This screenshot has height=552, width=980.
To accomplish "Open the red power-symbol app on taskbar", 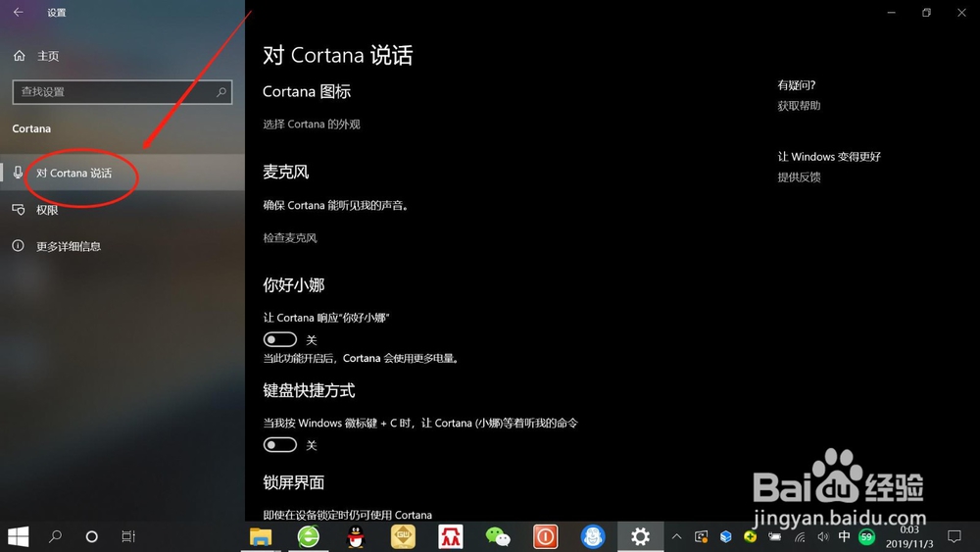I will click(x=546, y=536).
